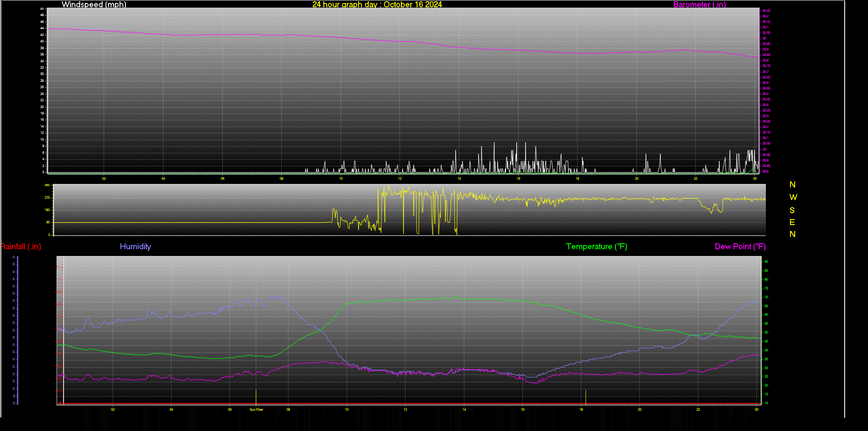Click the "28.8" barometer axis value
This screenshot has width=868, height=431.
pos(765,171)
